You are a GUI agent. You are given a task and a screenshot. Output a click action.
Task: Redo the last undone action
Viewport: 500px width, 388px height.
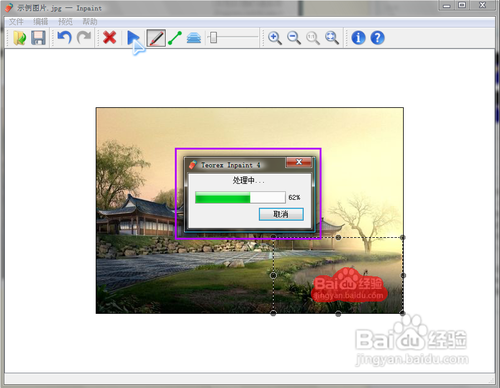point(84,37)
